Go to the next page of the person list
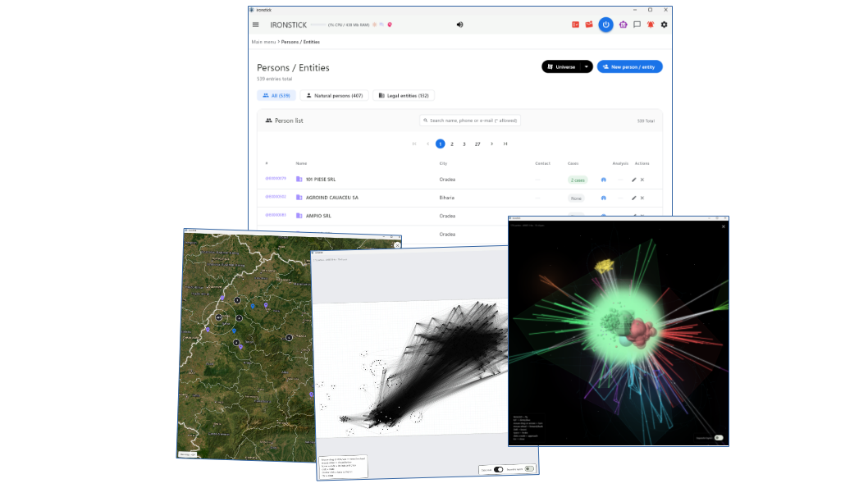The height and width of the screenshot is (488, 868). (x=491, y=144)
